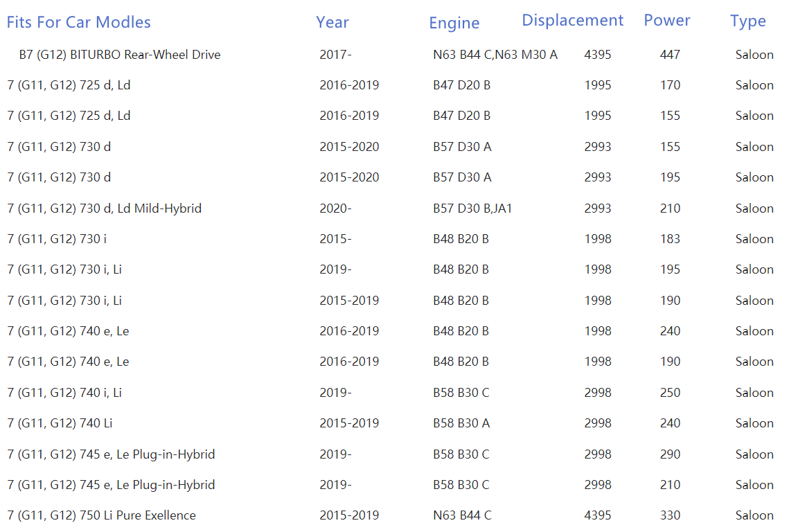This screenshot has height=532, width=791.
Task: Click the Displacement column header
Action: (573, 21)
